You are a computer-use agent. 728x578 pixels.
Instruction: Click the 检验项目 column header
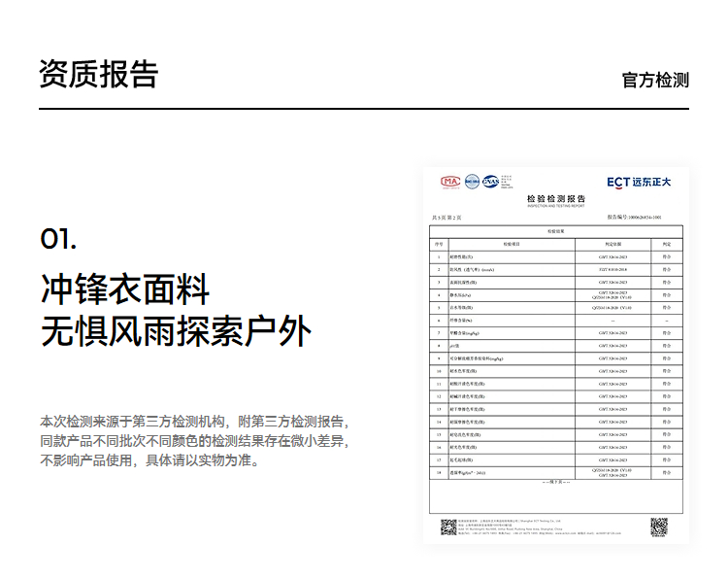(x=513, y=244)
